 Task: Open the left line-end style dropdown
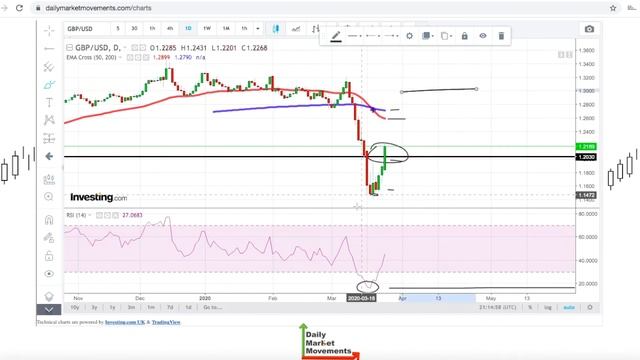[373, 36]
